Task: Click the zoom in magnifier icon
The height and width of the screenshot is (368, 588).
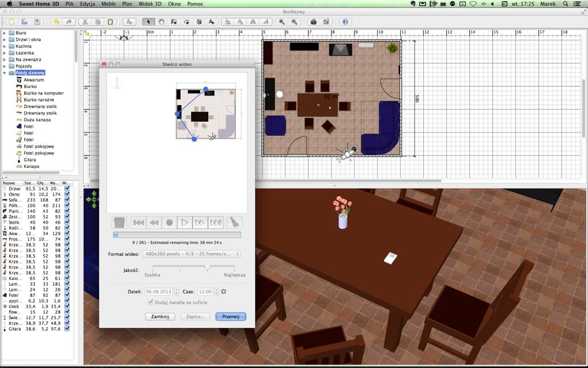Action: (x=281, y=22)
